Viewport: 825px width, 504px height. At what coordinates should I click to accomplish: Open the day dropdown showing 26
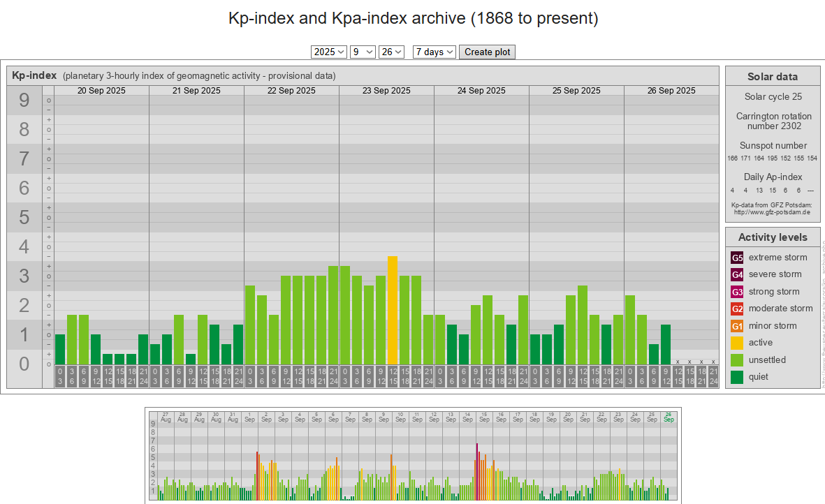[391, 52]
